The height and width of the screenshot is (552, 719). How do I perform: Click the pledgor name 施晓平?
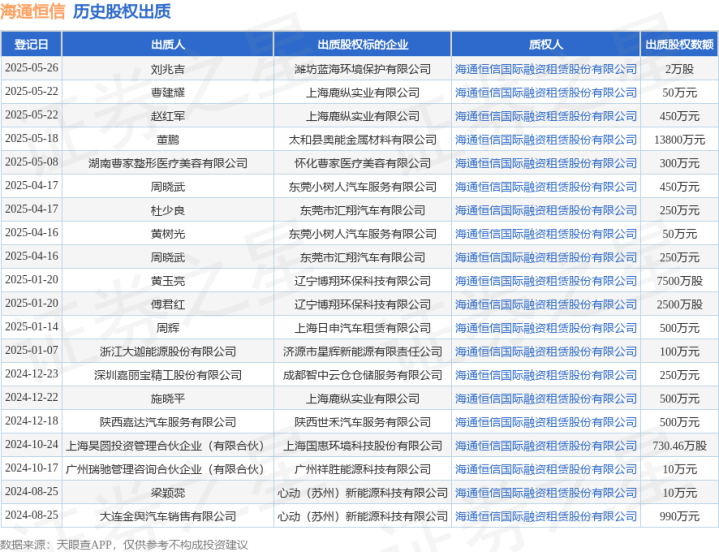[x=168, y=399]
